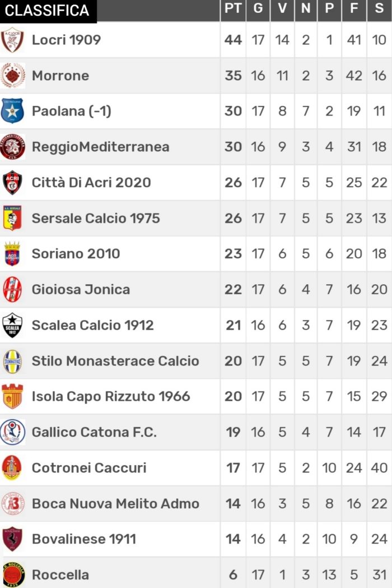The height and width of the screenshot is (588, 392).
Task: Click the Morrone team logo
Action: click(x=13, y=75)
